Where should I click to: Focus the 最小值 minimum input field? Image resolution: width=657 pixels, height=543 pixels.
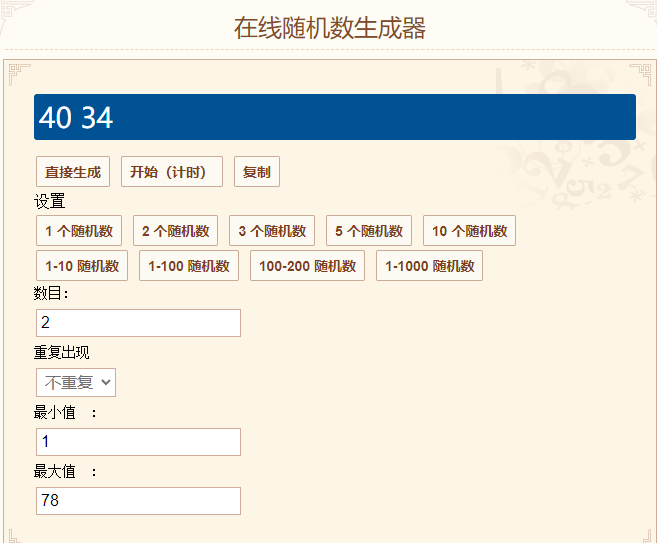pyautogui.click(x=138, y=442)
